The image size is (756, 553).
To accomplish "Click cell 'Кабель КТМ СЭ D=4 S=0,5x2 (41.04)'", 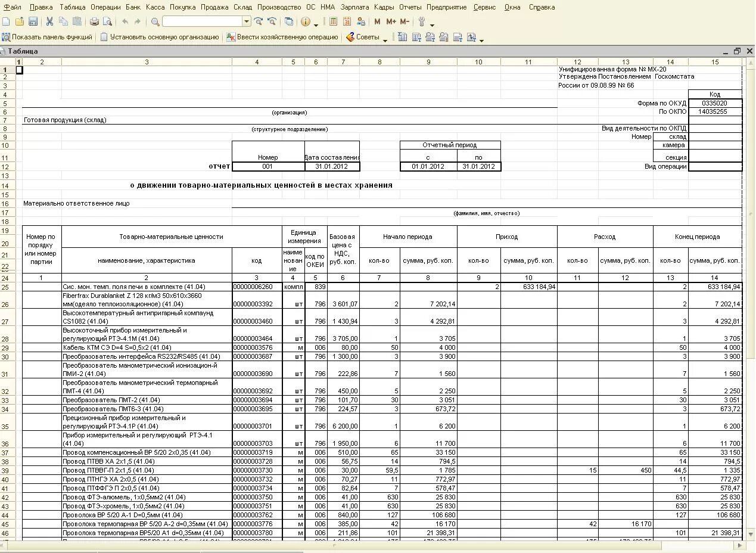I will [x=147, y=347].
